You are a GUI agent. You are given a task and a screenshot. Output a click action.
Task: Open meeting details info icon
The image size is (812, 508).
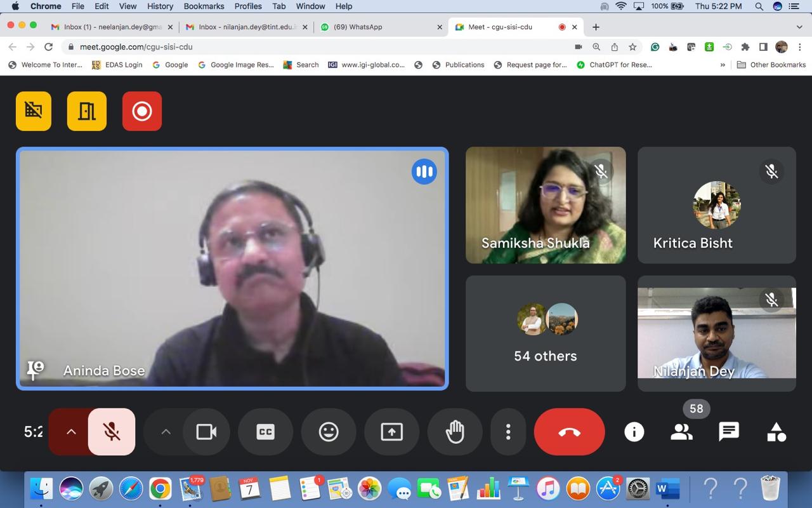634,432
